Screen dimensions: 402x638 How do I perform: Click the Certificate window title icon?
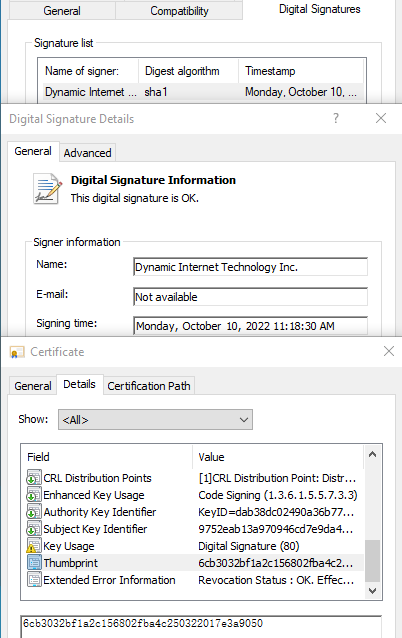click(17, 352)
